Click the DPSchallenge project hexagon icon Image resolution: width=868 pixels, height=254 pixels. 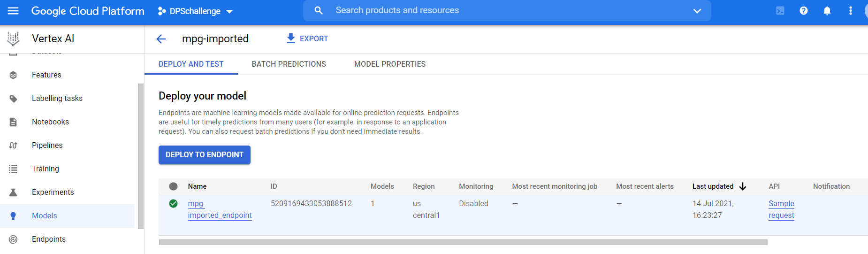161,11
